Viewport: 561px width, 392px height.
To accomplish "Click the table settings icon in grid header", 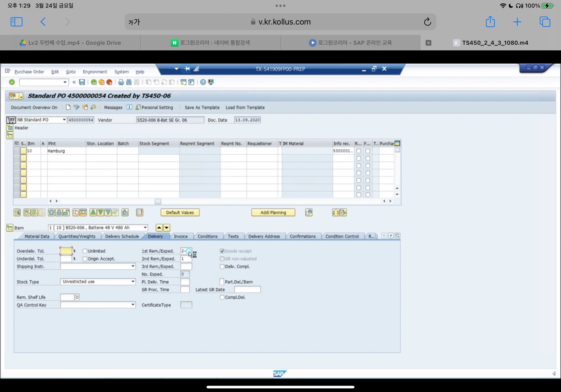I will coord(397,143).
